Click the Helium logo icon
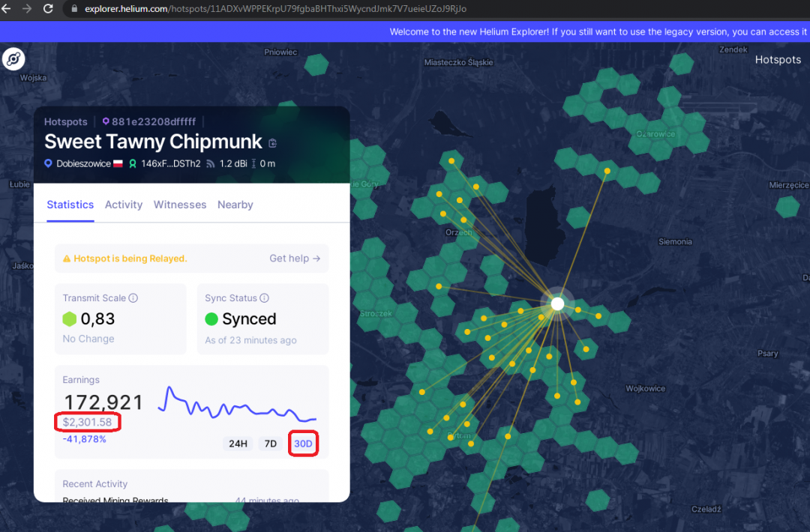The height and width of the screenshot is (532, 810). point(13,59)
